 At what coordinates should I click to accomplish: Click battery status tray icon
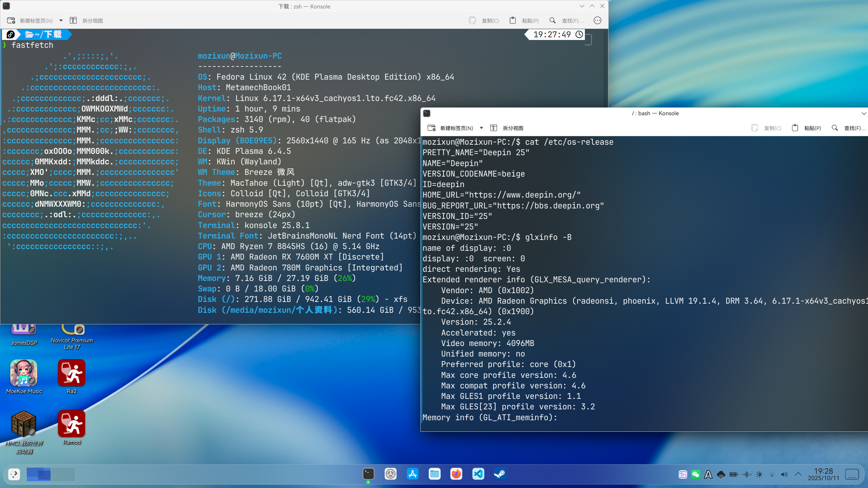734,474
